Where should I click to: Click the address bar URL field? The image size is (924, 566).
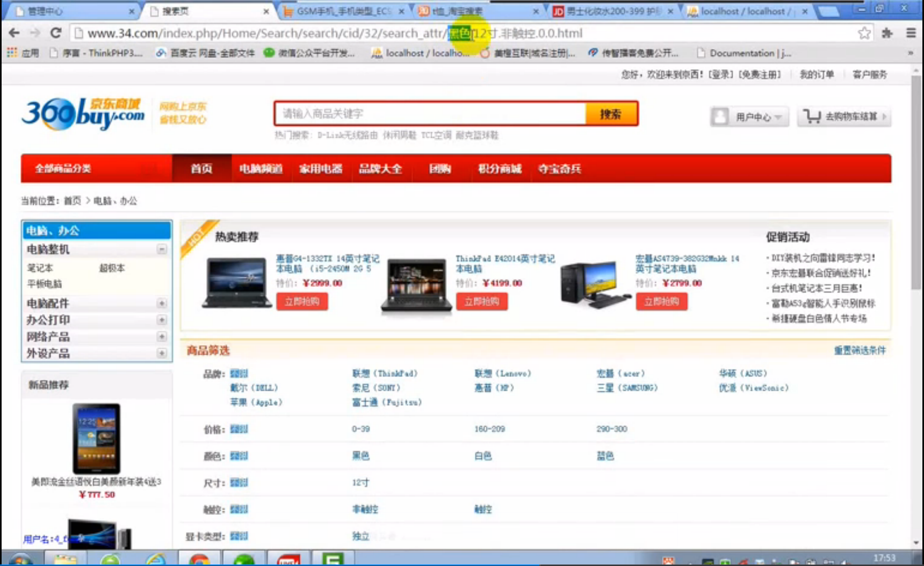click(x=462, y=33)
